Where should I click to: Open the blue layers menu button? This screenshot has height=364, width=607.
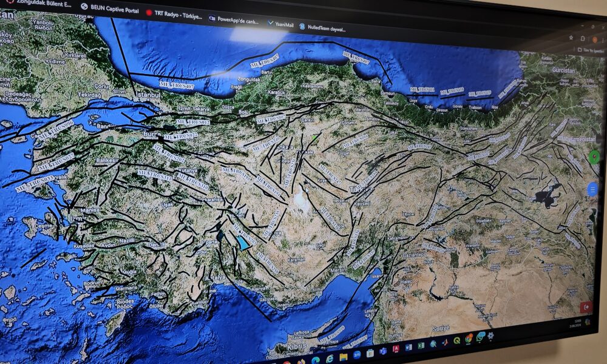point(593,189)
